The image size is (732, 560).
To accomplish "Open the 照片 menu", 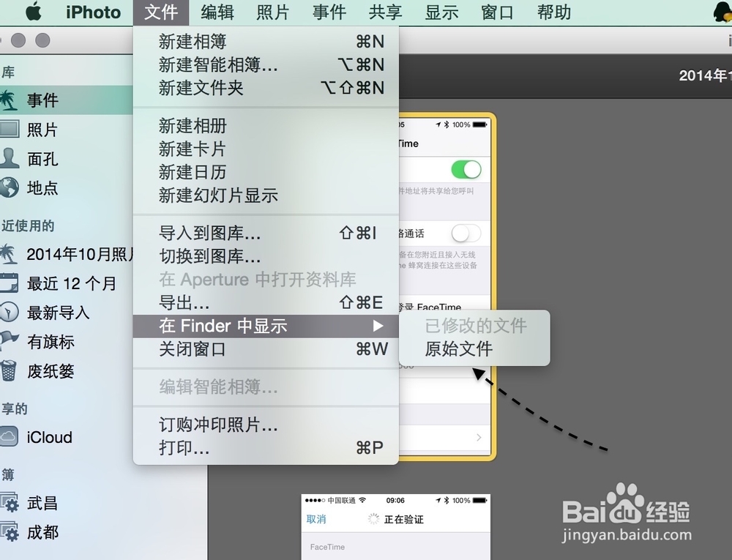I will [x=273, y=12].
